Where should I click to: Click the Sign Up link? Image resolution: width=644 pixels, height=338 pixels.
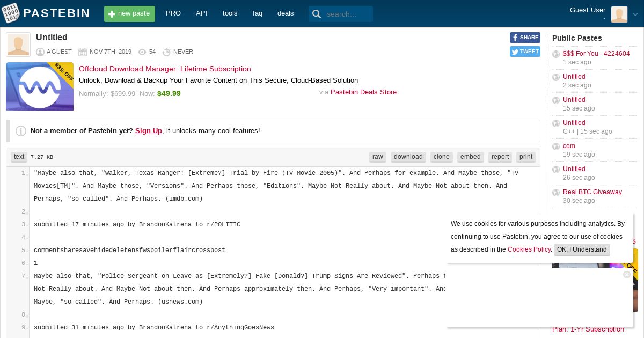tap(149, 130)
